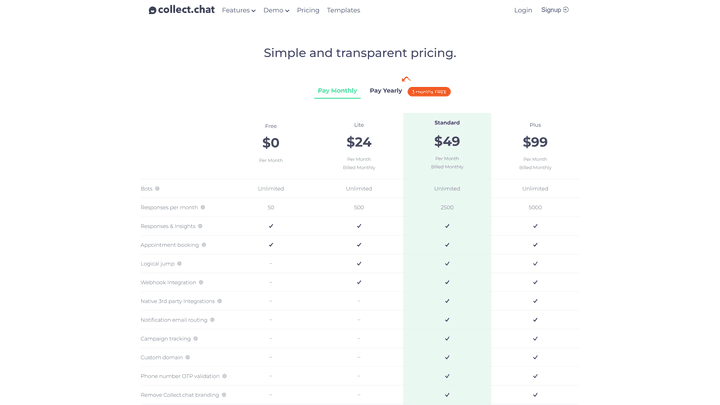Image resolution: width=720 pixels, height=405 pixels.
Task: Click info icon next to Responses per month
Action: [x=203, y=207]
